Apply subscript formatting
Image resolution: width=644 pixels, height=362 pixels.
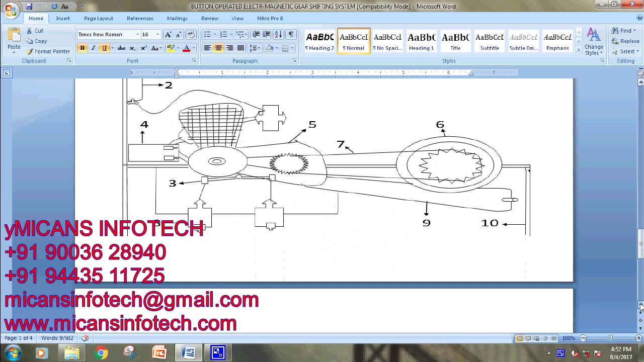(132, 48)
